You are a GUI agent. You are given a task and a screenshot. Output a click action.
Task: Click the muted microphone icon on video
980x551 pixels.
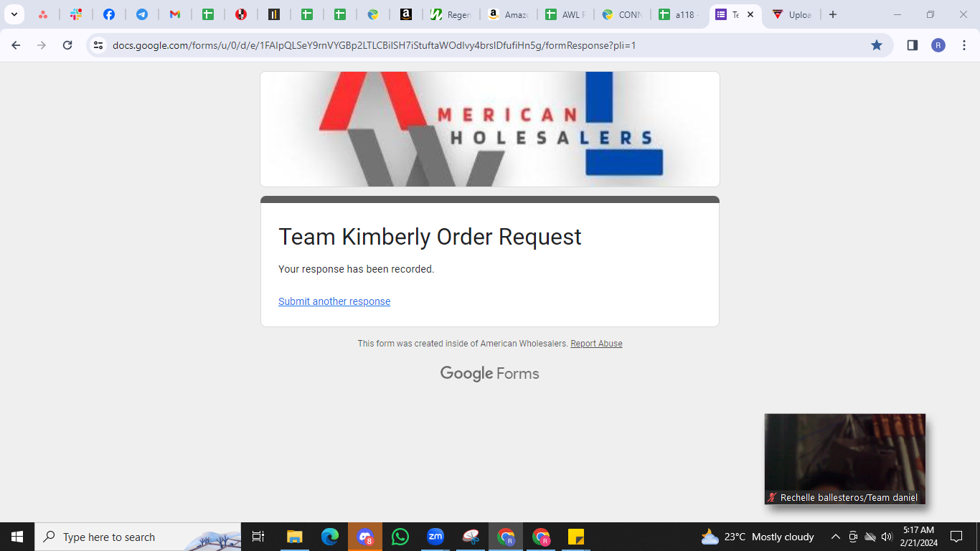tap(773, 497)
